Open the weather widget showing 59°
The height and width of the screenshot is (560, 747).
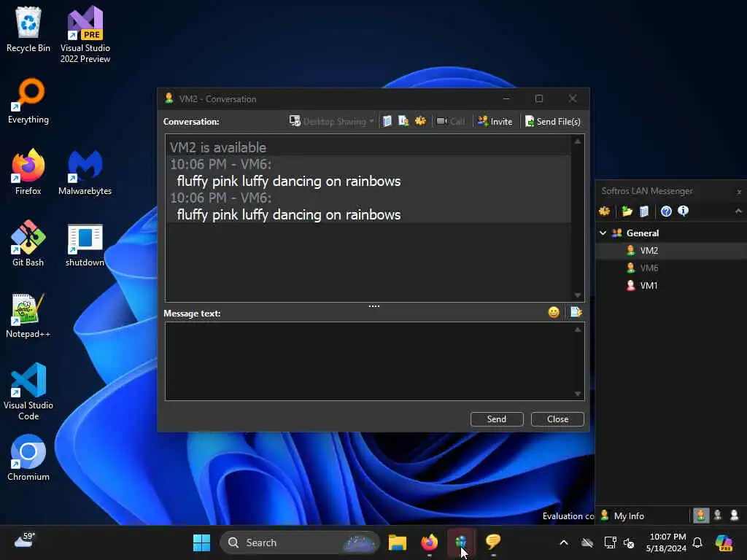[25, 540]
